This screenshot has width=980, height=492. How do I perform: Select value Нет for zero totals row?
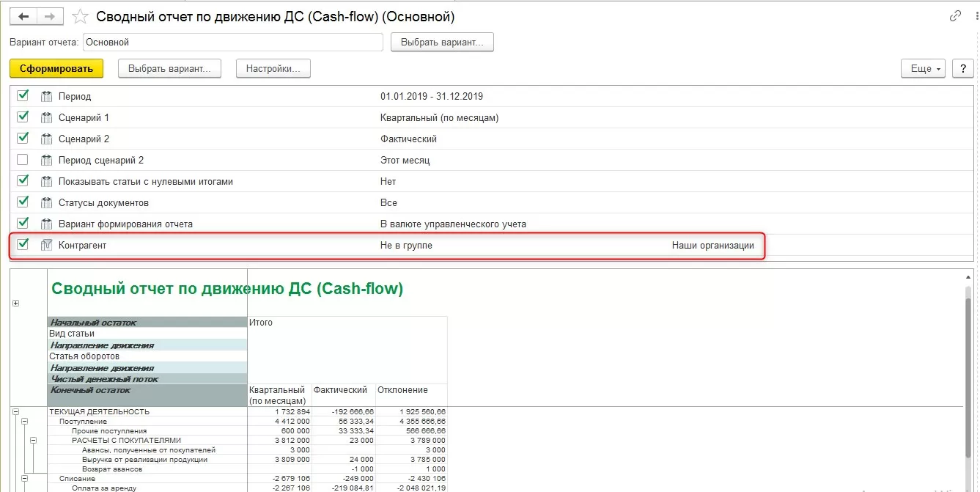click(388, 181)
